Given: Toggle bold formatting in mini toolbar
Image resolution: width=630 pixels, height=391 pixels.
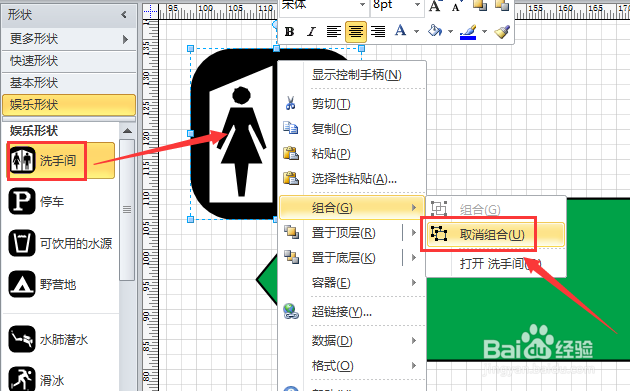Looking at the screenshot, I should (x=289, y=32).
